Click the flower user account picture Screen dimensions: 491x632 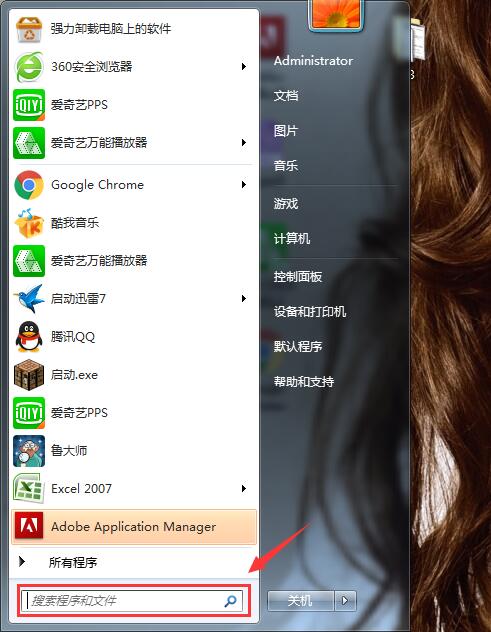point(336,13)
